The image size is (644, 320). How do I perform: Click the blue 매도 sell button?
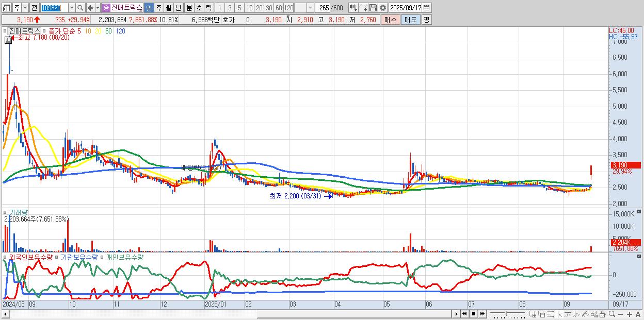(x=410, y=20)
